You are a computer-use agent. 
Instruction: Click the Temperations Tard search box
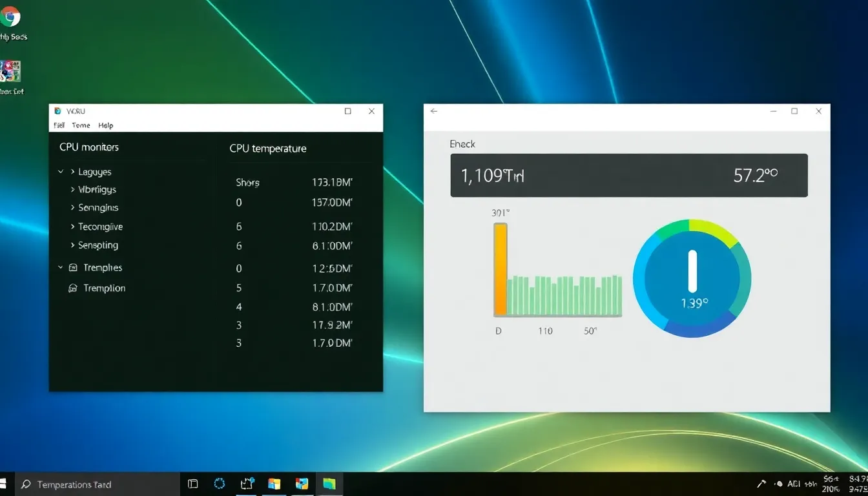[x=97, y=484]
